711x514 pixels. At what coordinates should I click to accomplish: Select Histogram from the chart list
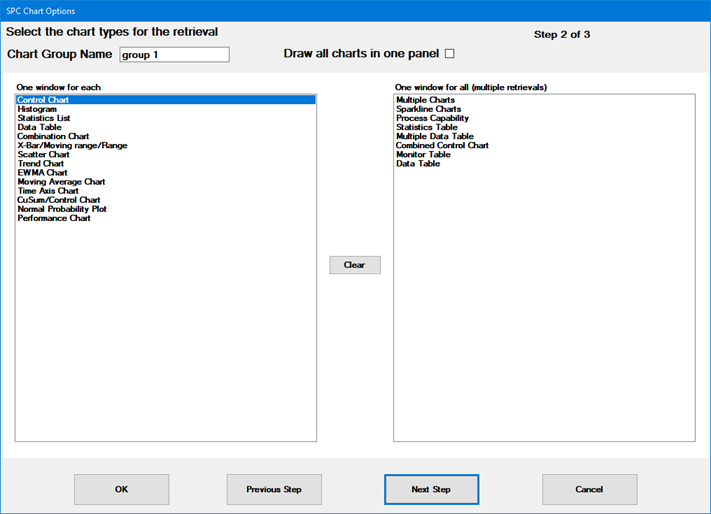[x=37, y=109]
